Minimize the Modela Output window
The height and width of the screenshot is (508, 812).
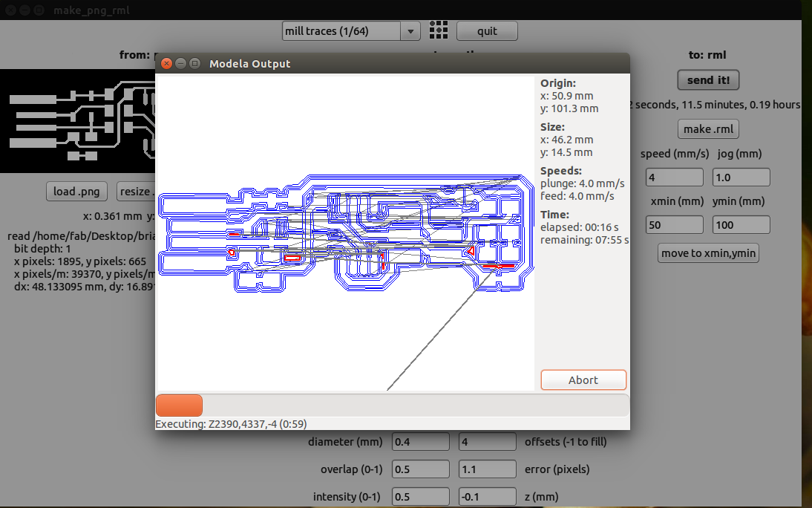click(x=181, y=64)
